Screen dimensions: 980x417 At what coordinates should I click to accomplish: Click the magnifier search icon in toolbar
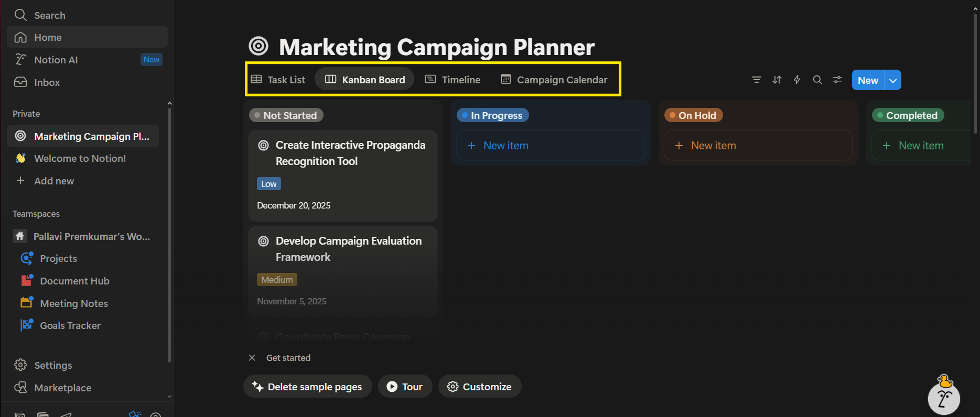[x=817, y=80]
